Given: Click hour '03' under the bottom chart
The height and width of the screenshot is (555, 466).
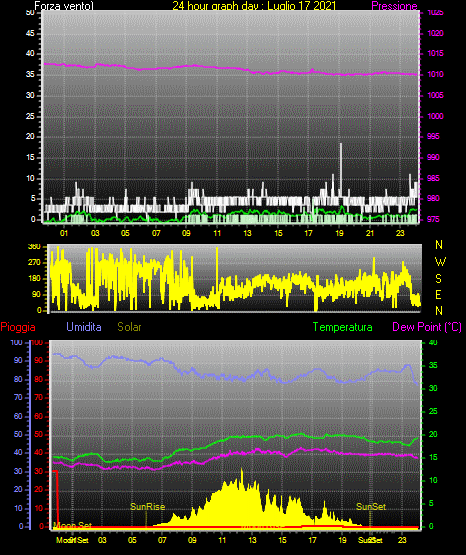Looking at the screenshot, I should pos(102,540).
